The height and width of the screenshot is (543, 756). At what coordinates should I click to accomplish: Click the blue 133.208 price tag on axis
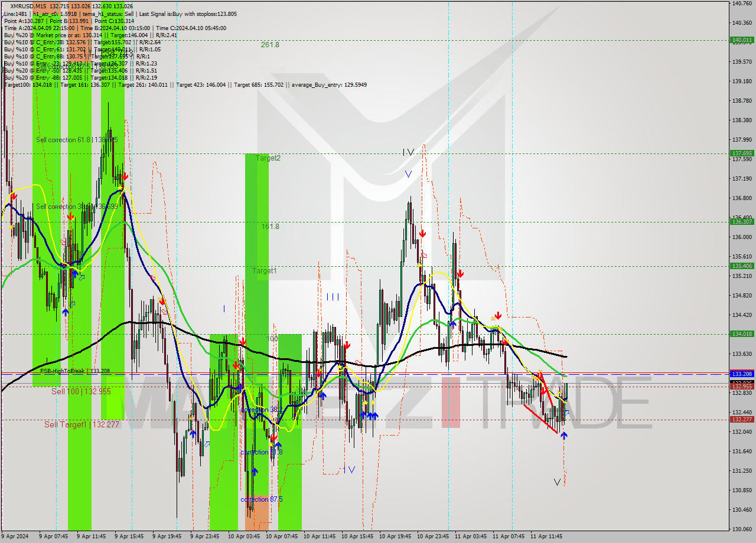742,373
